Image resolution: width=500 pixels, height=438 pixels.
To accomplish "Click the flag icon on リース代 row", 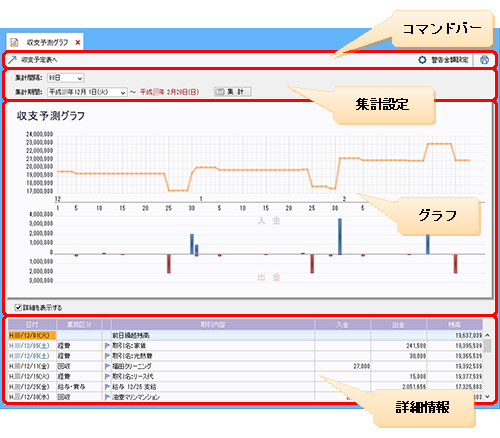I will point(107,377).
